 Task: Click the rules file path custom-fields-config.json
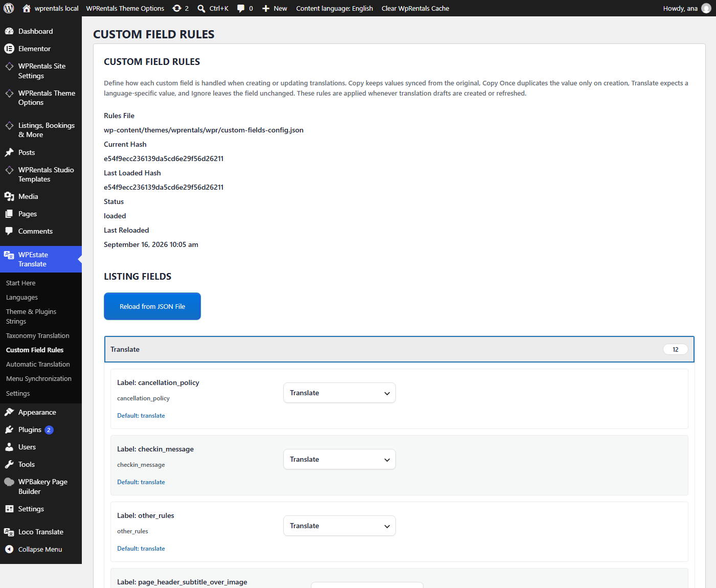(204, 130)
